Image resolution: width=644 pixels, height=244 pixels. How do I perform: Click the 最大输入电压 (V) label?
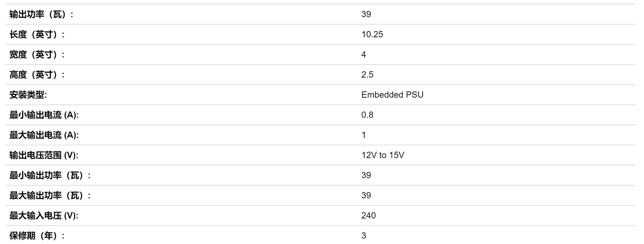(x=44, y=216)
